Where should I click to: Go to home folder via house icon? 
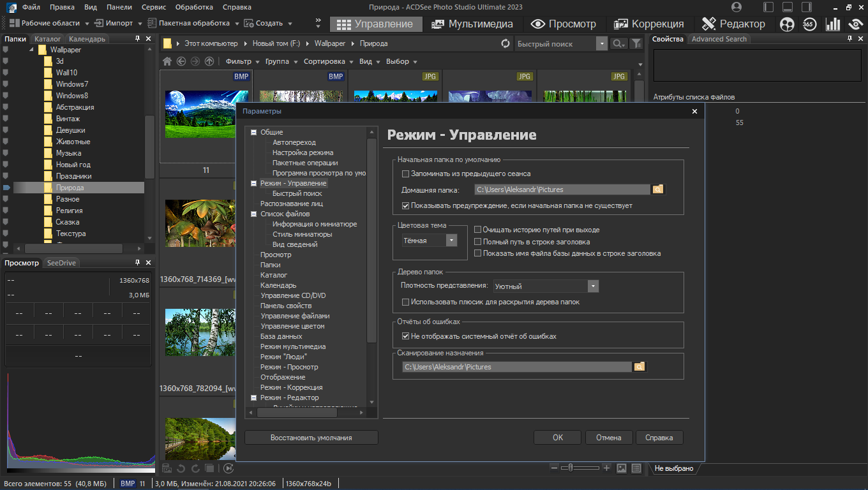pos(167,61)
